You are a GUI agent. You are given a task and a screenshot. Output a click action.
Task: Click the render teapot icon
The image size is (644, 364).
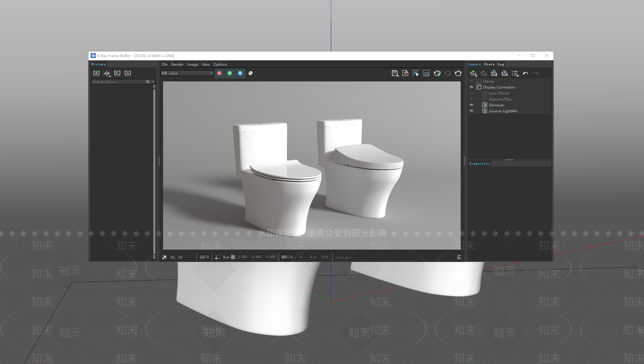click(x=458, y=73)
